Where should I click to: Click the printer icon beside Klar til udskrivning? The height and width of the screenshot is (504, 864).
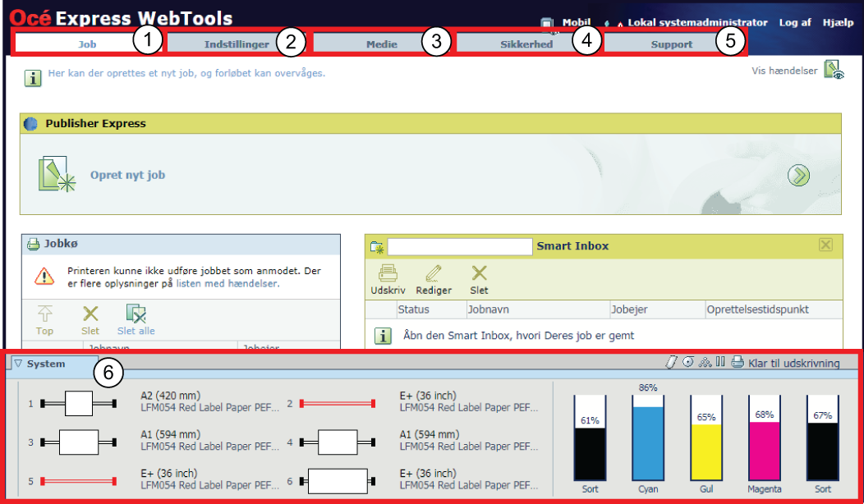pyautogui.click(x=738, y=363)
